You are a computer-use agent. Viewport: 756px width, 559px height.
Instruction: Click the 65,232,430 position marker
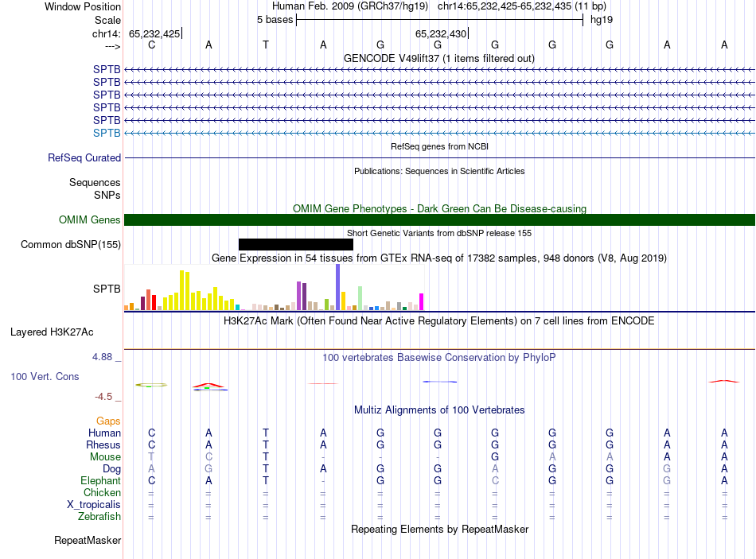point(441,33)
